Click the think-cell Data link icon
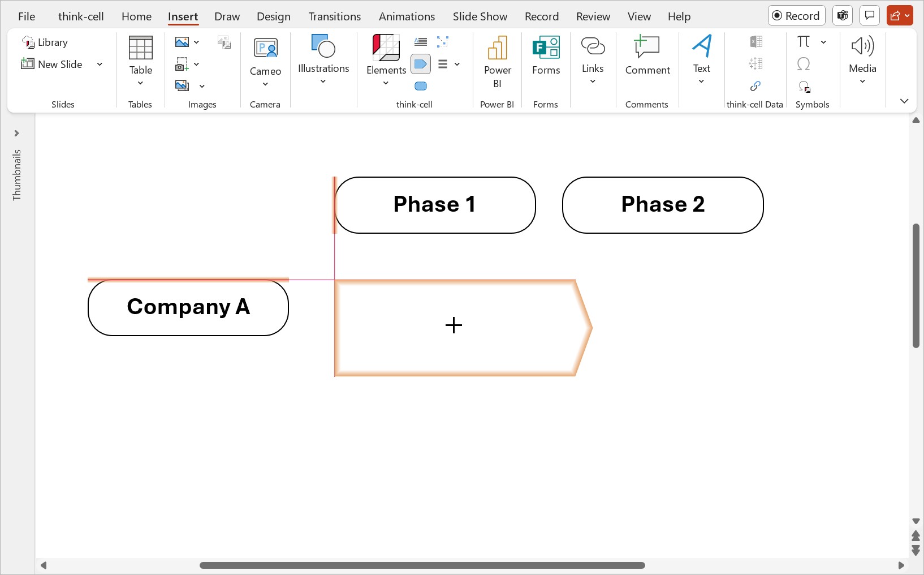Screen dimensions: 924x575 pyautogui.click(x=755, y=86)
